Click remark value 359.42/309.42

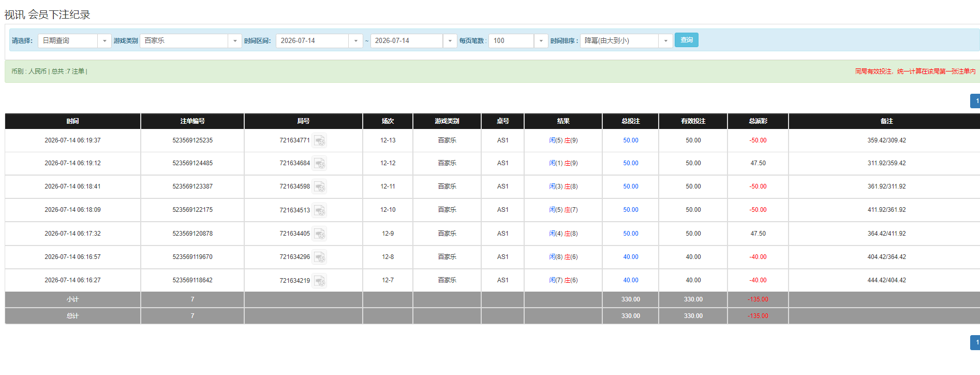coord(886,140)
